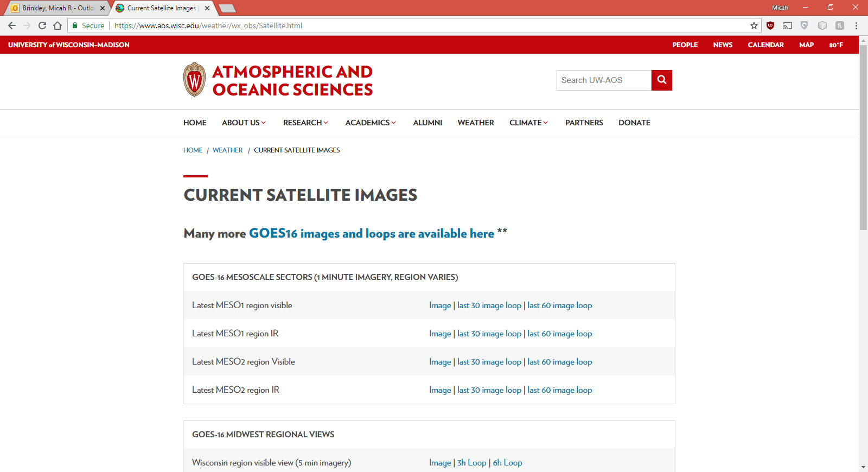The width and height of the screenshot is (868, 472).
Task: Expand the About Us dropdown menu
Action: tap(244, 123)
